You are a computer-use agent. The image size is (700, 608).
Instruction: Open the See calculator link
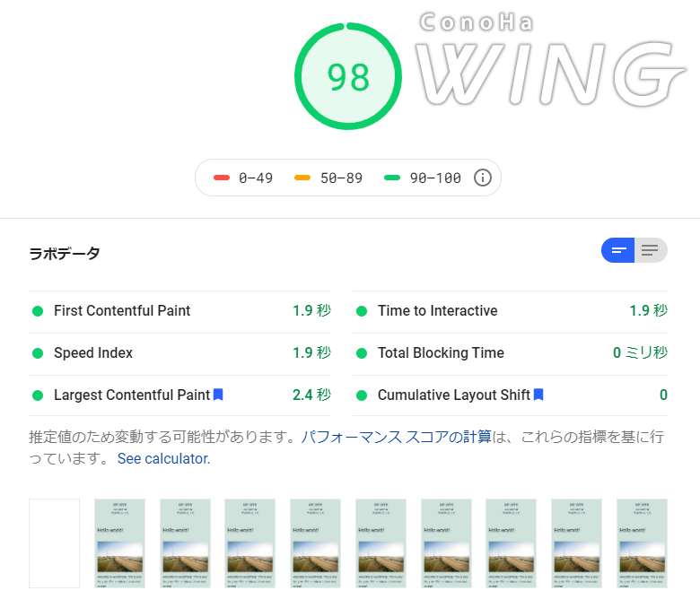(x=163, y=458)
